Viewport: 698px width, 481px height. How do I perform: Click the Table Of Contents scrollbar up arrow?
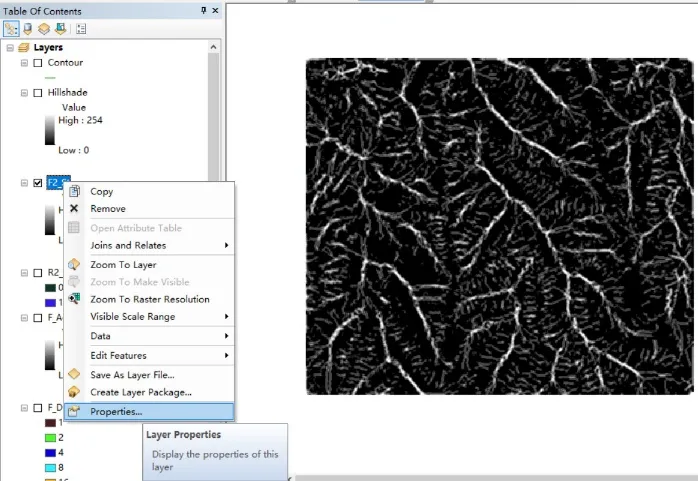[x=214, y=47]
